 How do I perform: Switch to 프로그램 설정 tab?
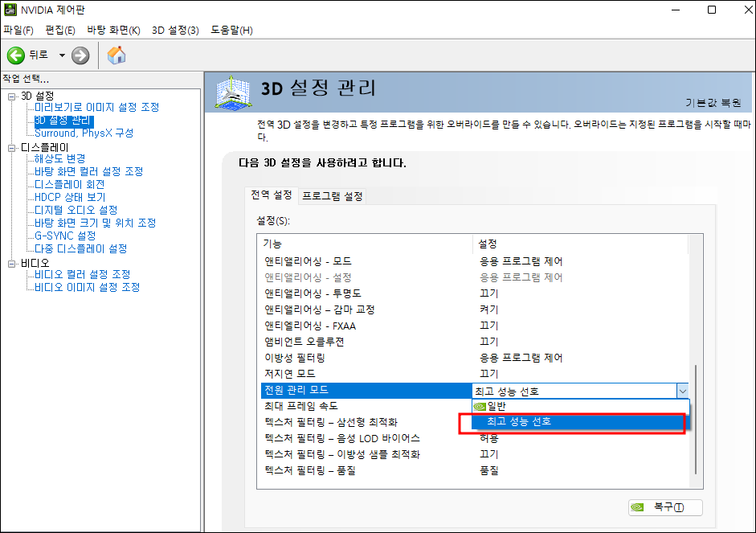coord(332,196)
